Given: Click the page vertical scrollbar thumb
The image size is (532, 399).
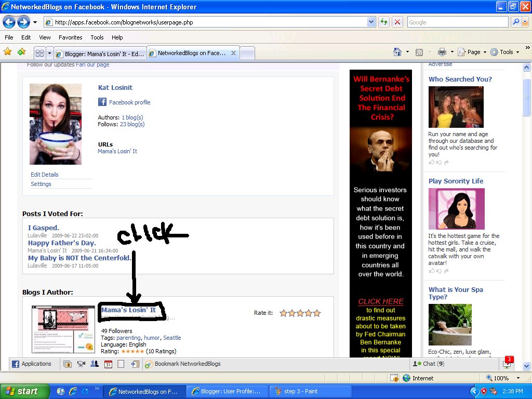Looking at the screenshot, I should coord(526,97).
